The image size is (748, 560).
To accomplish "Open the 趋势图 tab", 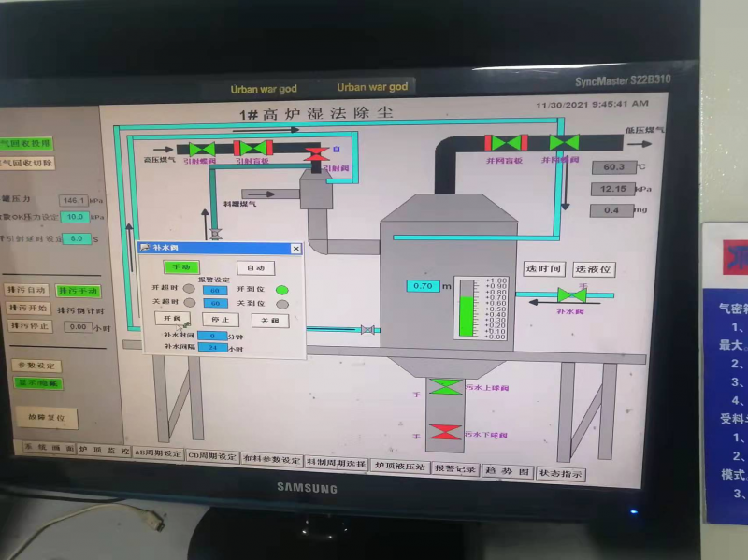I will click(x=508, y=471).
